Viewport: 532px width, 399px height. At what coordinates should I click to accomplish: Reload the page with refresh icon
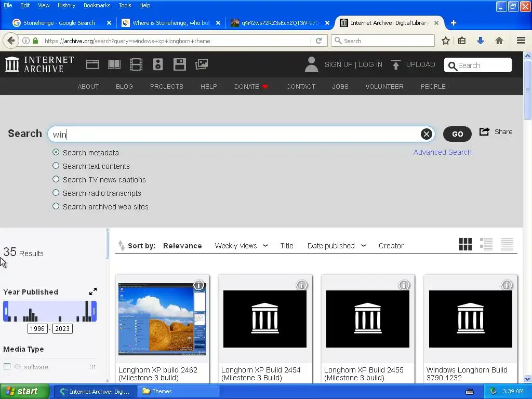click(x=318, y=41)
